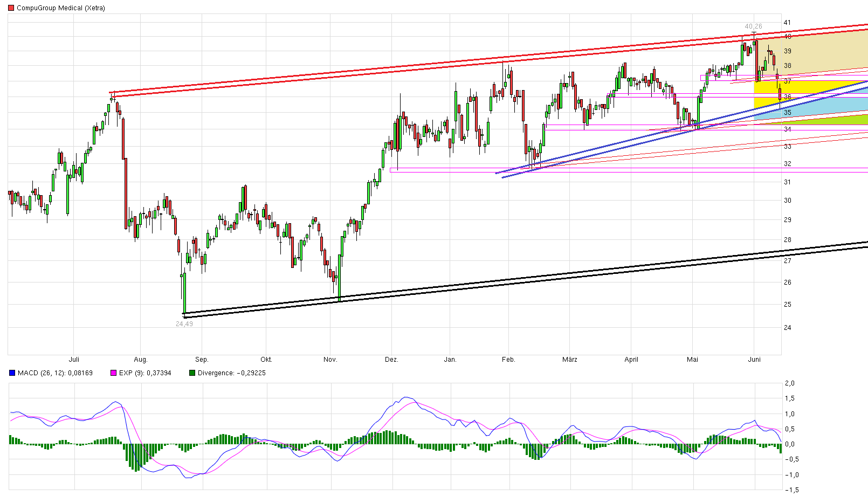Screen dimensions: 868x496
Task: Click the 40,26 high price annotation
Action: click(x=753, y=26)
